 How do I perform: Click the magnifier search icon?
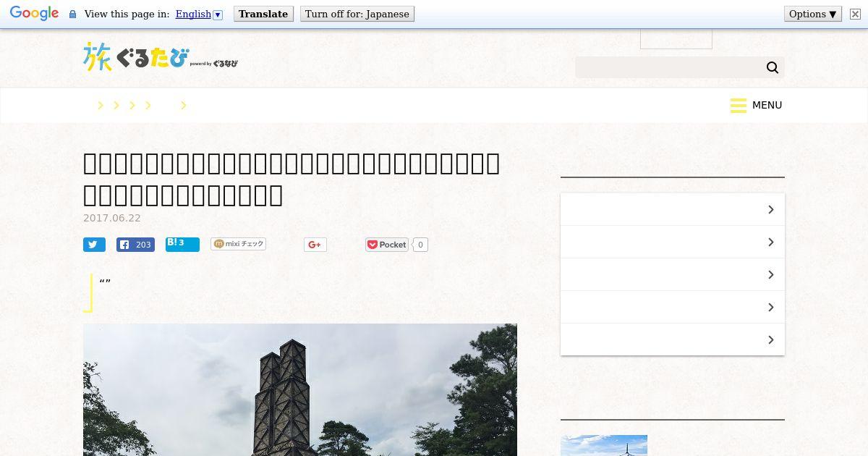pyautogui.click(x=773, y=67)
